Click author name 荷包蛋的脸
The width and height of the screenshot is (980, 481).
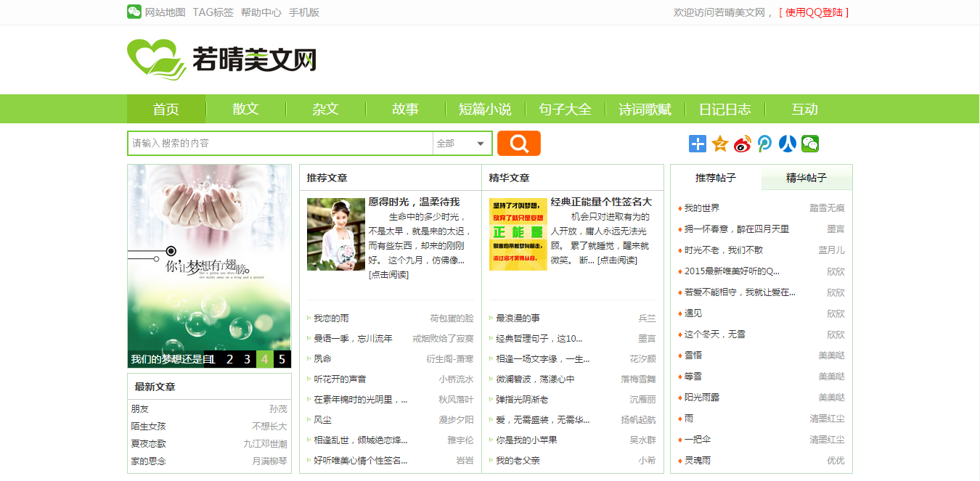click(452, 318)
